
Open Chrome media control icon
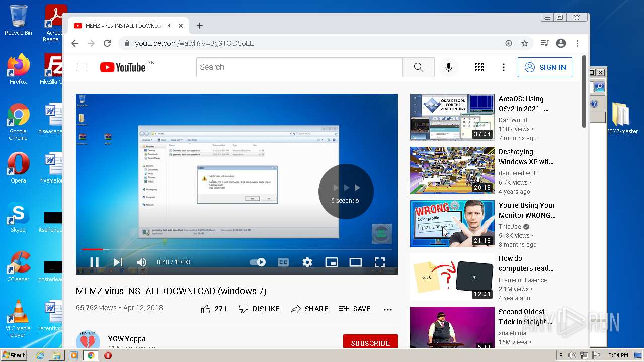(x=544, y=43)
